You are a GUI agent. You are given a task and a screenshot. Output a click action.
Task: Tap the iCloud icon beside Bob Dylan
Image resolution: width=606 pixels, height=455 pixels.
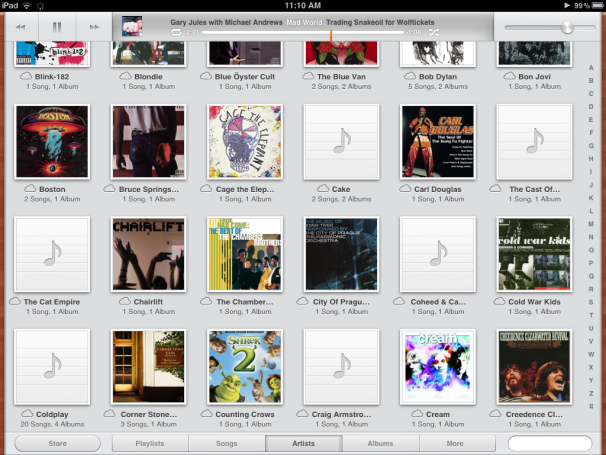tap(410, 76)
